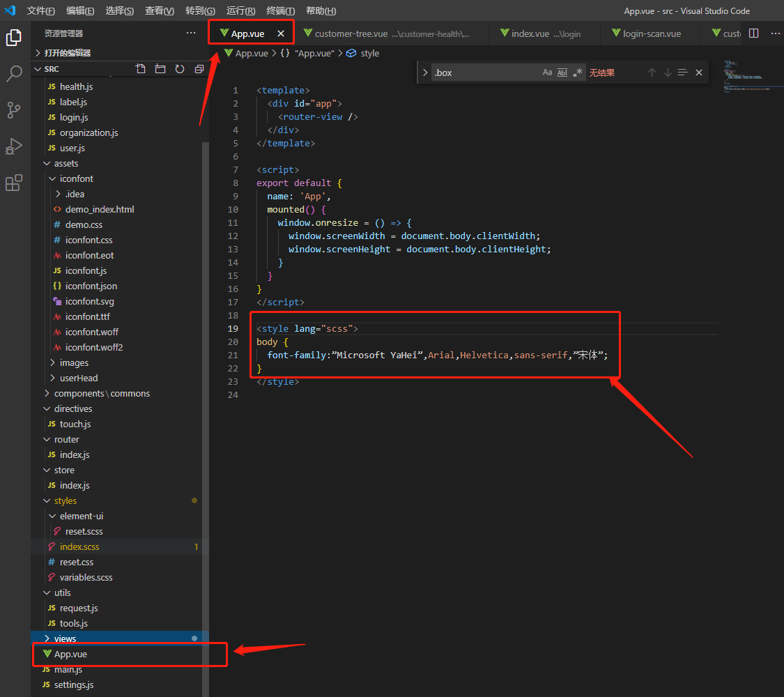This screenshot has width=784, height=697.
Task: Toggle match case in find widget
Action: point(548,72)
